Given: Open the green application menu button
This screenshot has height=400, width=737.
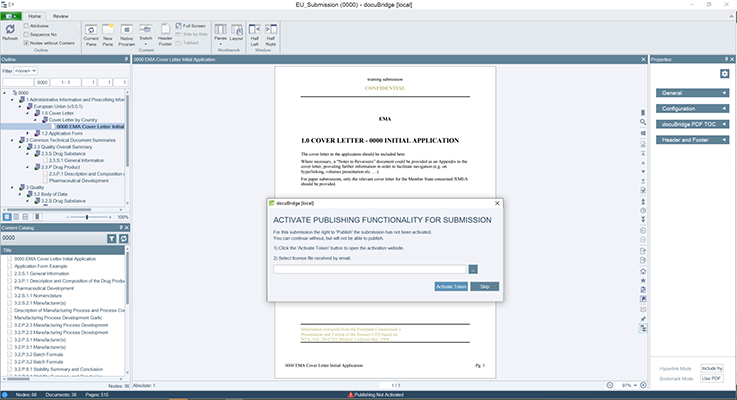Looking at the screenshot, I should coord(11,16).
